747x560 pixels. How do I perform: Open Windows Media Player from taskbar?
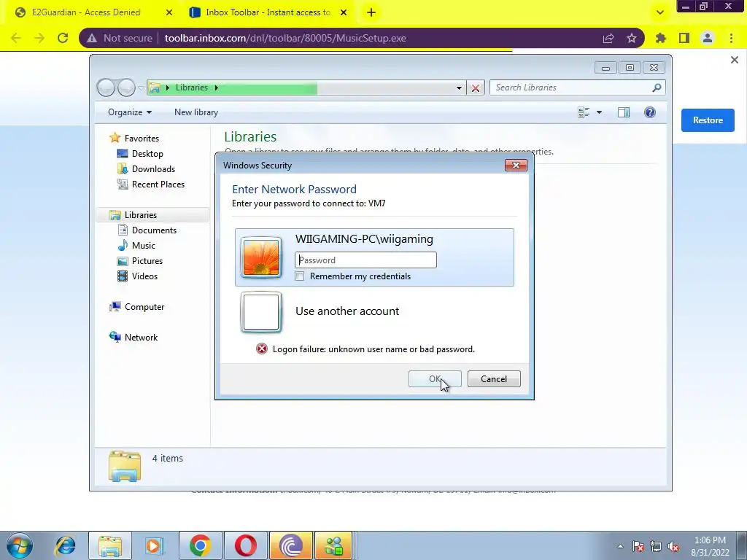pos(154,545)
